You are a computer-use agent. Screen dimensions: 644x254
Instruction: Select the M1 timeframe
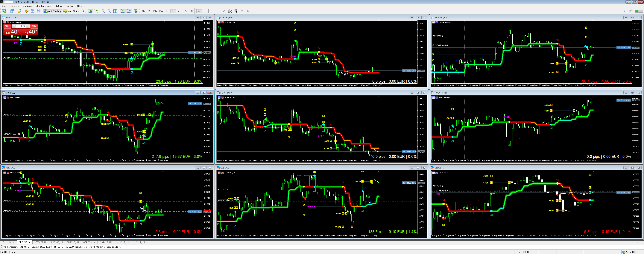[x=143, y=11]
